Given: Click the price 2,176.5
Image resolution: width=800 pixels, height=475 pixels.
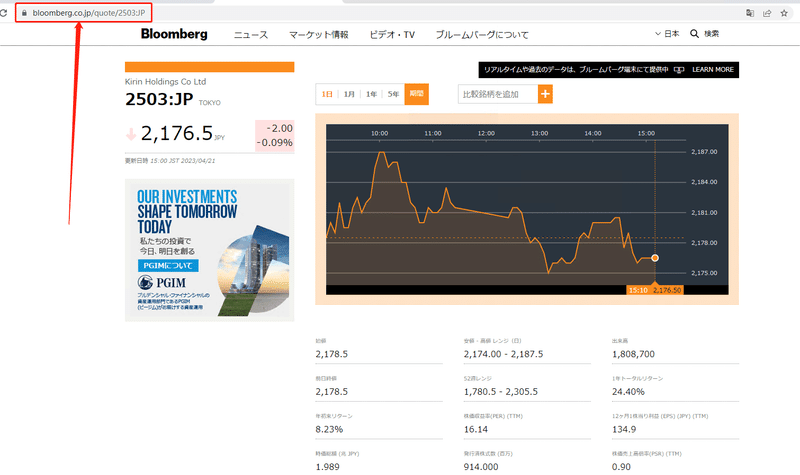Looking at the screenshot, I should coord(177,133).
